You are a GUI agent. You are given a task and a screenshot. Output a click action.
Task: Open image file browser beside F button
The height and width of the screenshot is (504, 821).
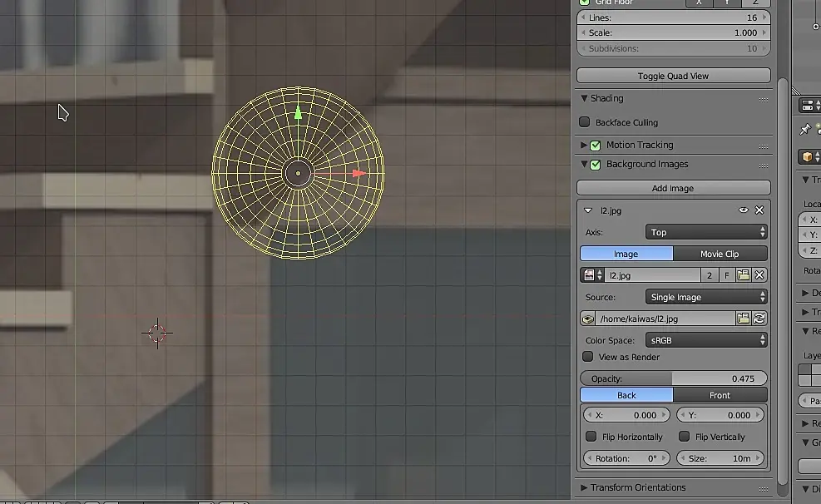743,275
